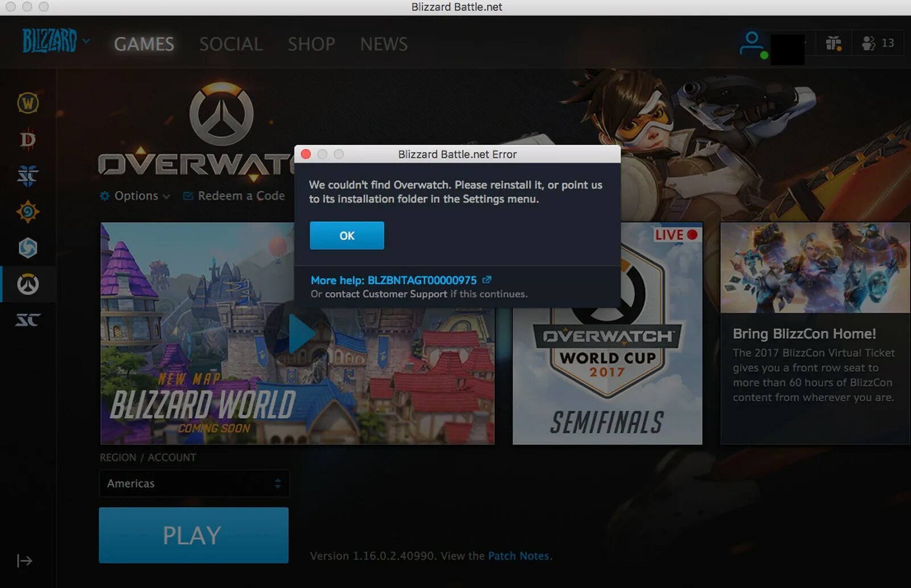Image resolution: width=911 pixels, height=588 pixels.
Task: Select the Diablo III sidebar icon
Action: click(x=28, y=139)
